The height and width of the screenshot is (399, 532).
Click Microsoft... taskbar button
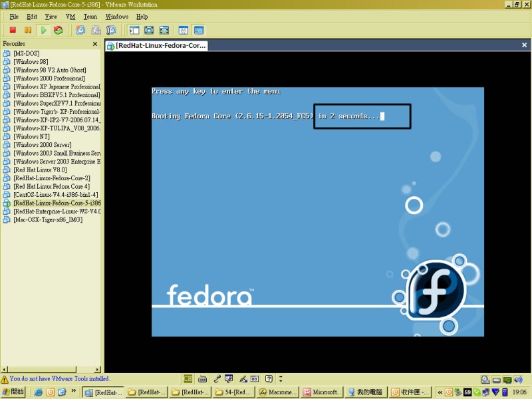(323, 392)
